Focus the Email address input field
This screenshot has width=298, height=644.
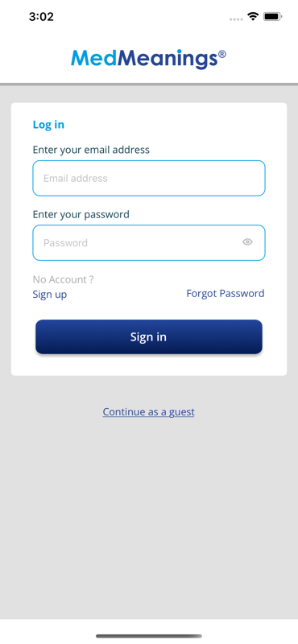click(149, 178)
